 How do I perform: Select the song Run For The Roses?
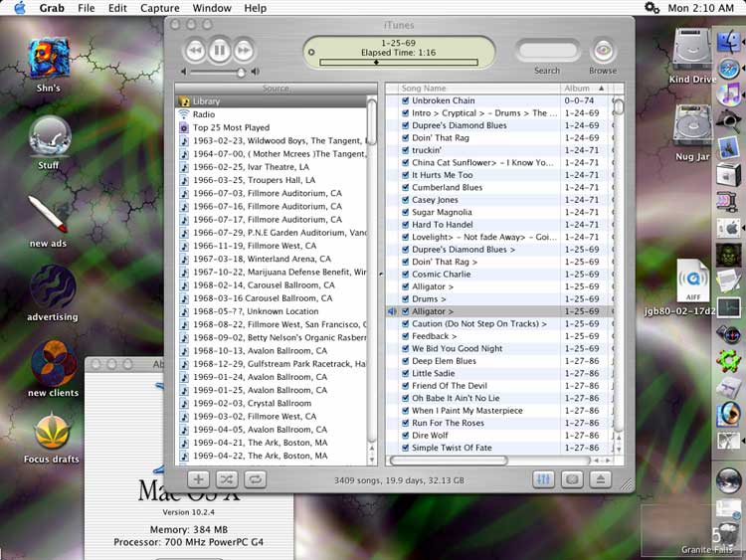coord(448,423)
